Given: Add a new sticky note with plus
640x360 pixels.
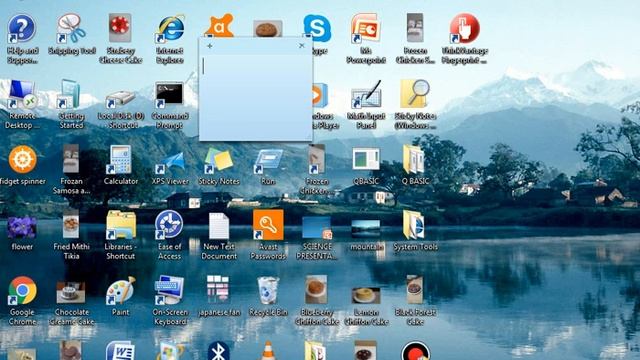Looking at the screenshot, I should tap(209, 46).
